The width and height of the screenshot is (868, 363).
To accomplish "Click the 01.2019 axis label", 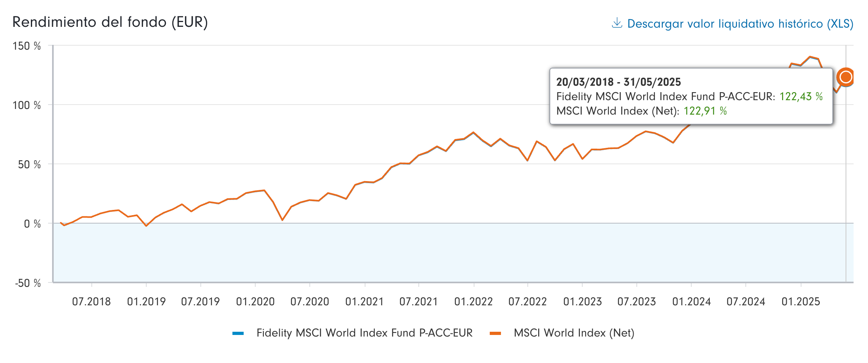I will (146, 302).
